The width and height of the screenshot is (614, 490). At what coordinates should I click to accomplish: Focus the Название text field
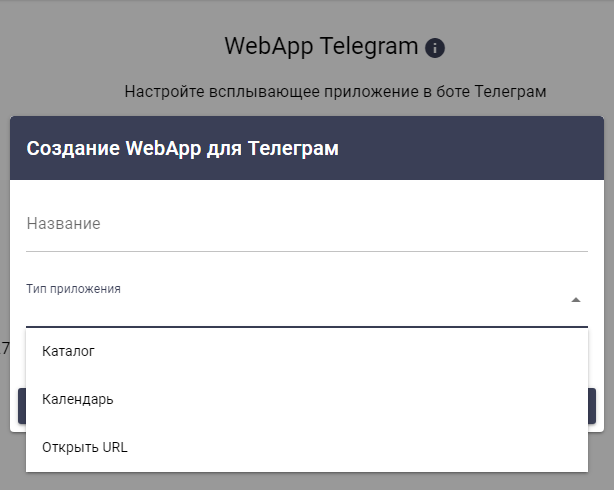point(306,224)
